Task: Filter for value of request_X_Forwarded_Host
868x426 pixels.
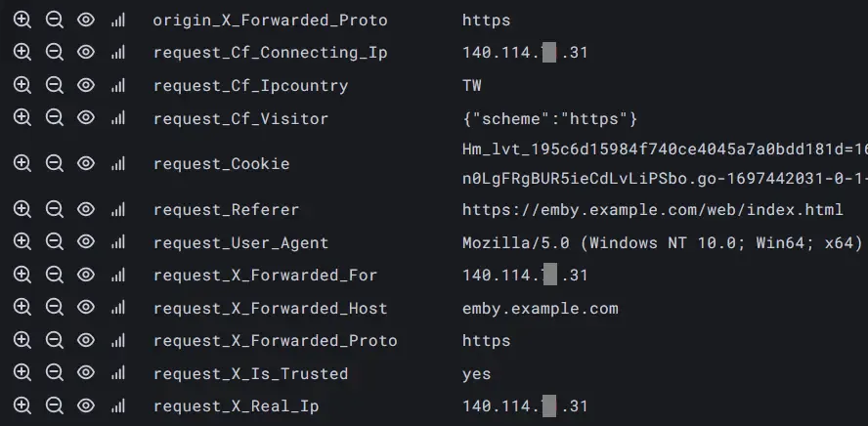Action: tap(22, 308)
